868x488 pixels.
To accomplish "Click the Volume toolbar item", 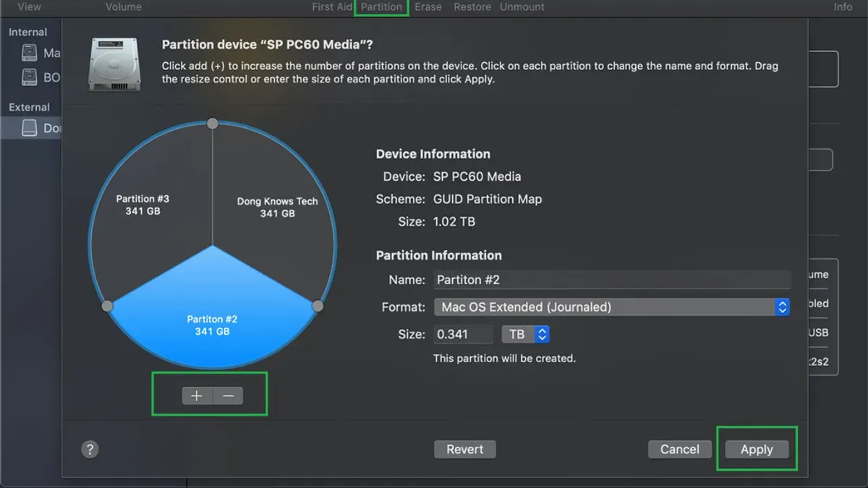I will (x=124, y=7).
